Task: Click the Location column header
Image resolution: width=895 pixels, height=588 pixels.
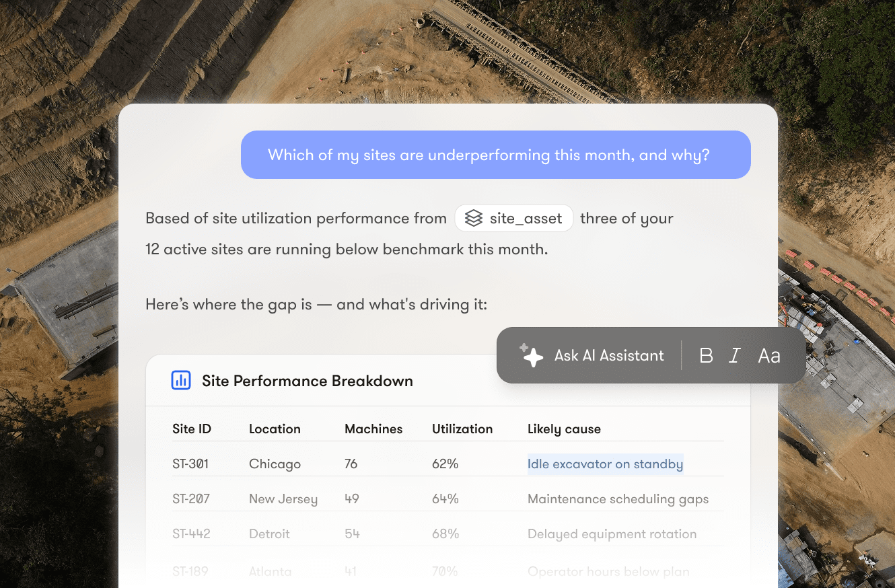Action: pyautogui.click(x=275, y=429)
